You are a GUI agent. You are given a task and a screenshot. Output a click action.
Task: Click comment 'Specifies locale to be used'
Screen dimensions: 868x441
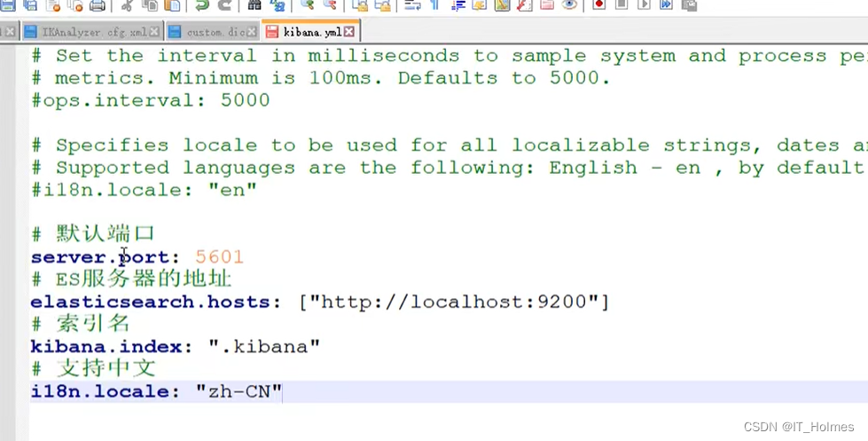tap(226, 146)
